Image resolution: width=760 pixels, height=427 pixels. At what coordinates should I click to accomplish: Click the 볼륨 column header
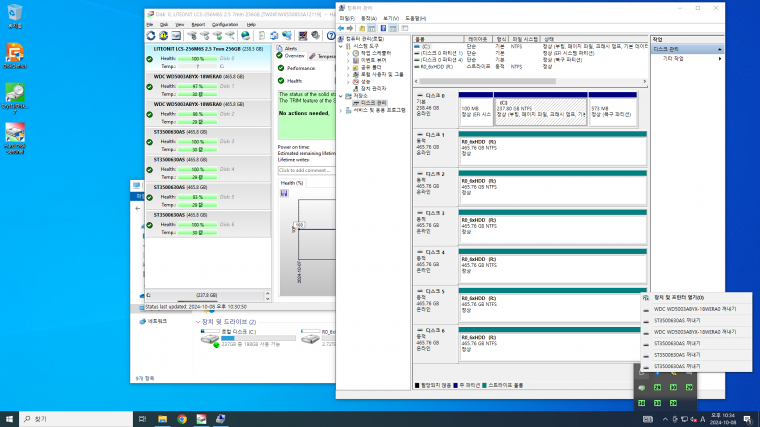(x=439, y=39)
